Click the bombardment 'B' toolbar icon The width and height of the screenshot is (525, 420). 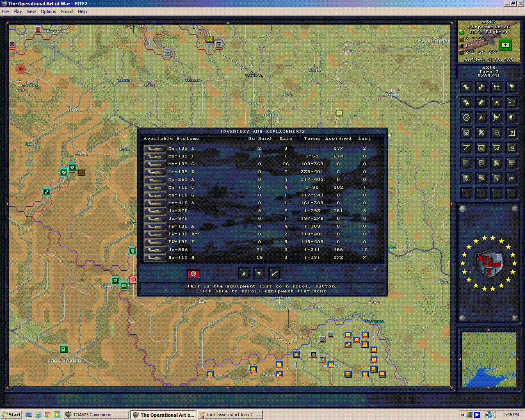coord(481,148)
